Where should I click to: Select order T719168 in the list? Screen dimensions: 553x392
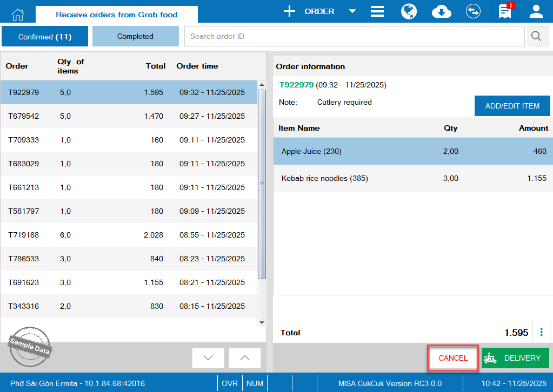click(x=129, y=235)
